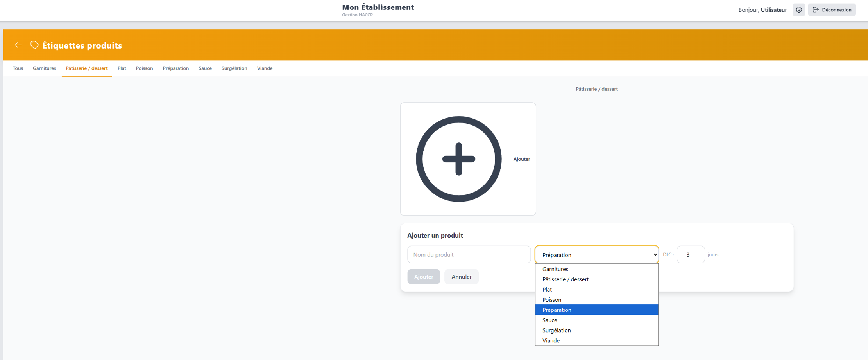Focus the Nom du produit field
Image resolution: width=868 pixels, height=360 pixels.
pos(469,255)
